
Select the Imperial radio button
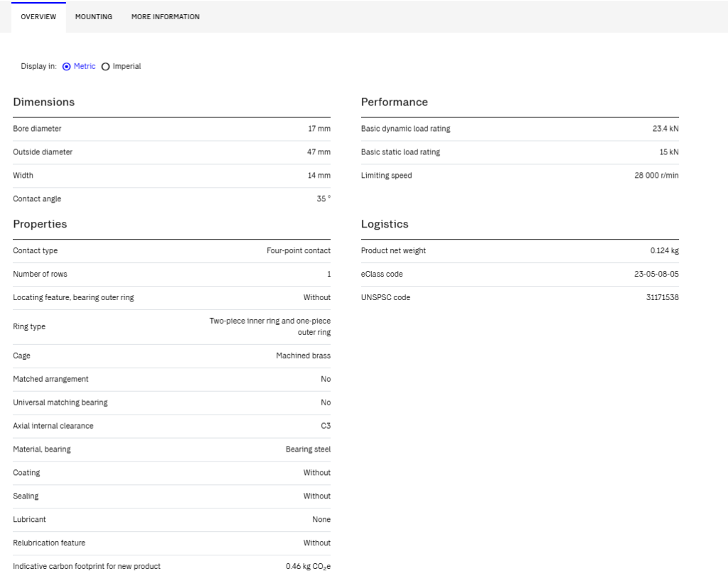[105, 66]
